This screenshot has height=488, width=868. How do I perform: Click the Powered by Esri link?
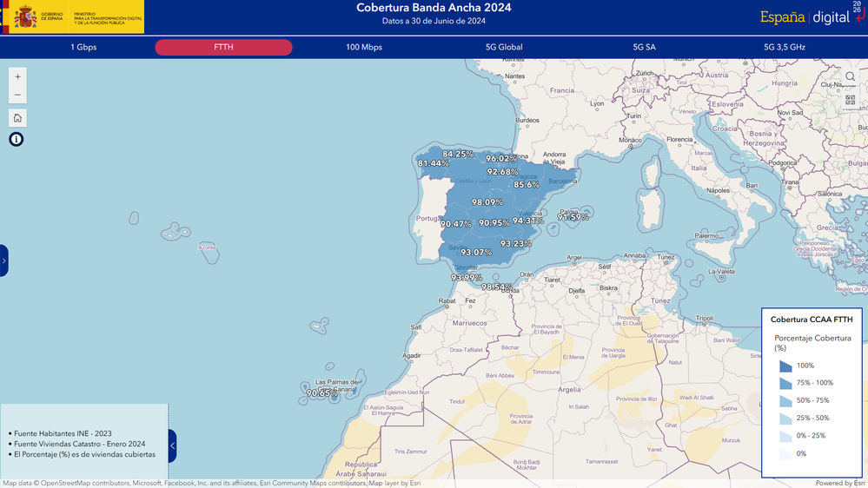(839, 483)
